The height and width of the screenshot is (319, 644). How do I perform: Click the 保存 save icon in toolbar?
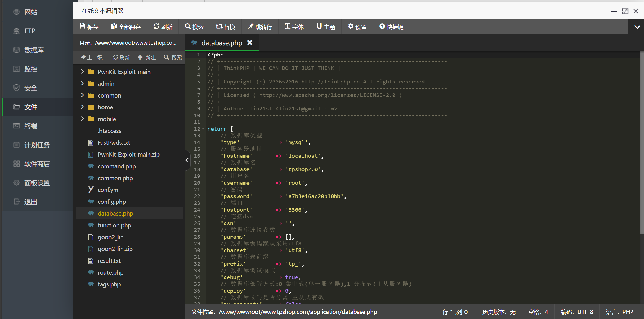(82, 26)
